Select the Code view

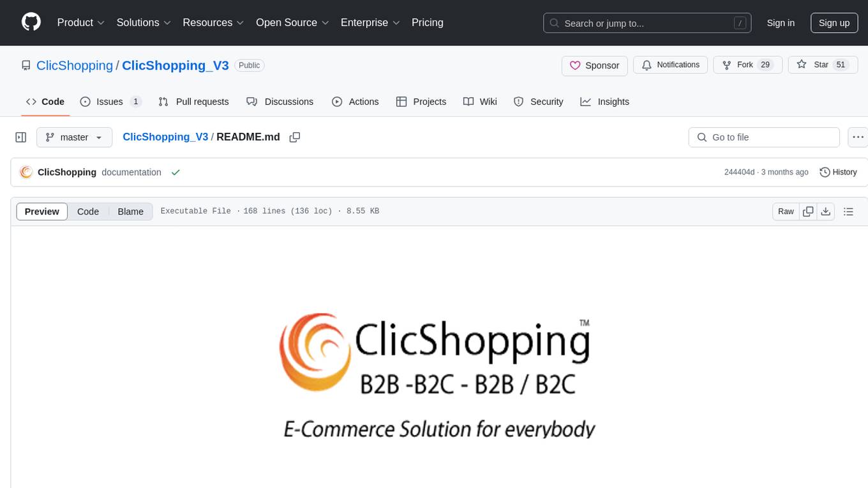88,211
